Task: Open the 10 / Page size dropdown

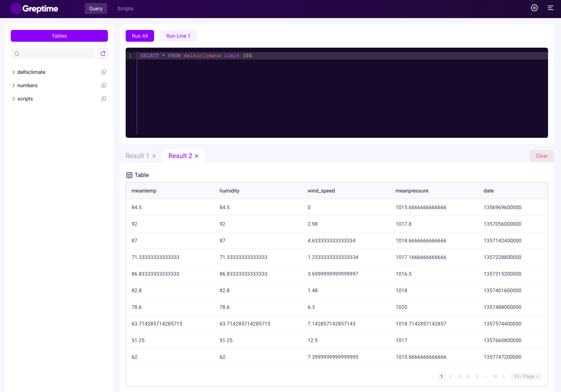Action: point(526,376)
